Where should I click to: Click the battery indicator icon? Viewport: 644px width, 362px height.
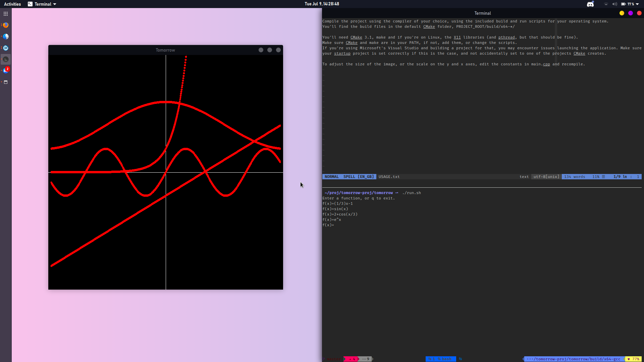coord(623,4)
